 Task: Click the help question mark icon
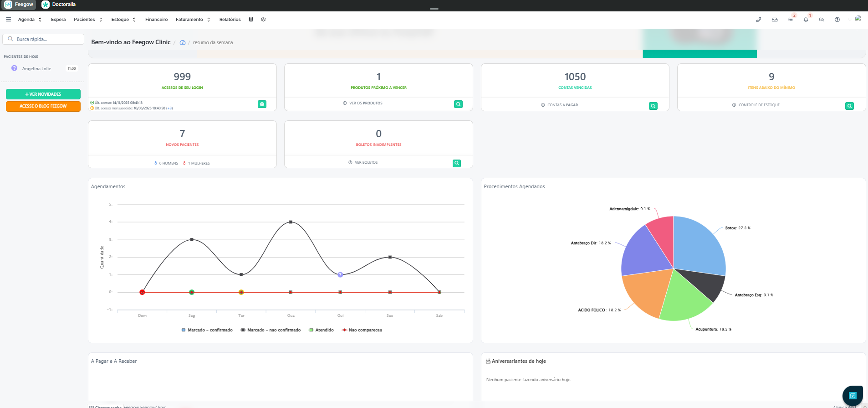point(837,20)
